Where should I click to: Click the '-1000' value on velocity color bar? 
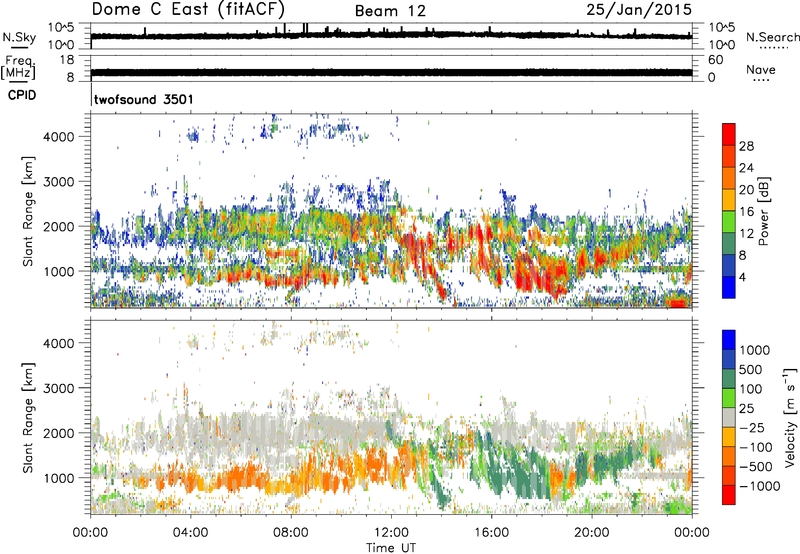point(759,486)
